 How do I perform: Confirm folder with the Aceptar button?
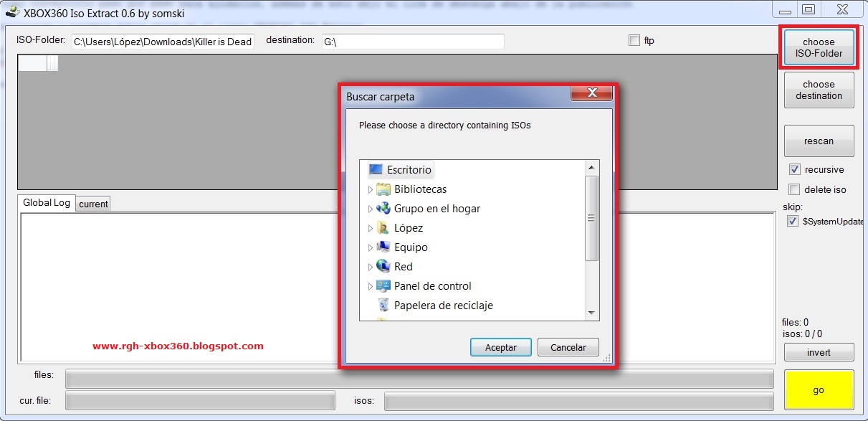pos(501,347)
